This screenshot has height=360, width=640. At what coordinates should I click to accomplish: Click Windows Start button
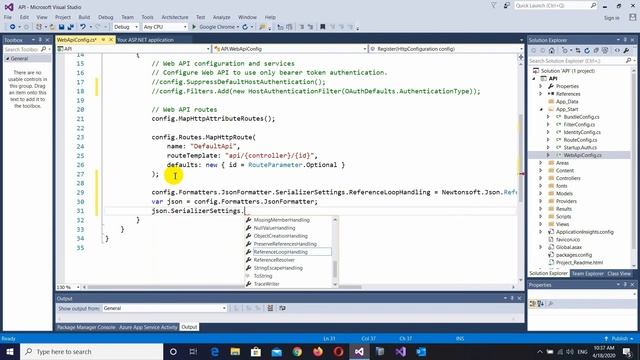click(x=10, y=351)
